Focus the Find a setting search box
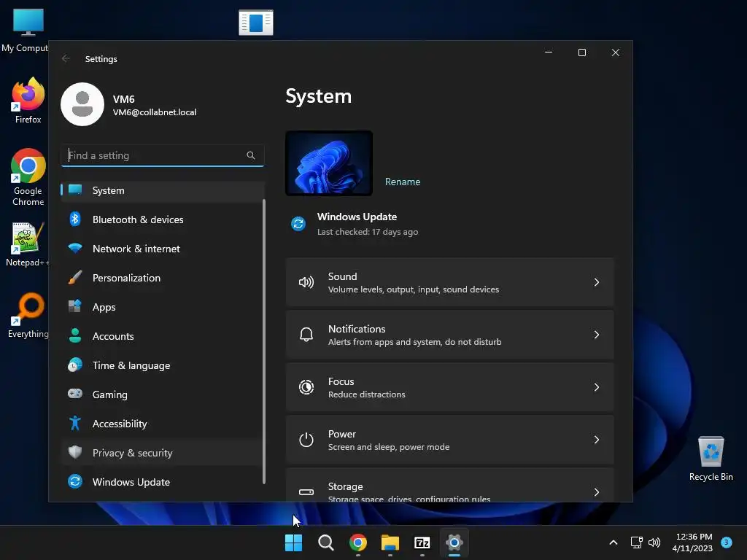Screen dimensions: 747x560 pos(163,155)
